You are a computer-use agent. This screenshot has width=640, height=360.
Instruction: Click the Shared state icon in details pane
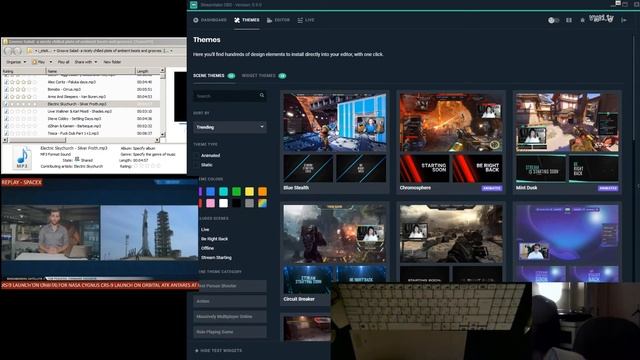(77, 160)
